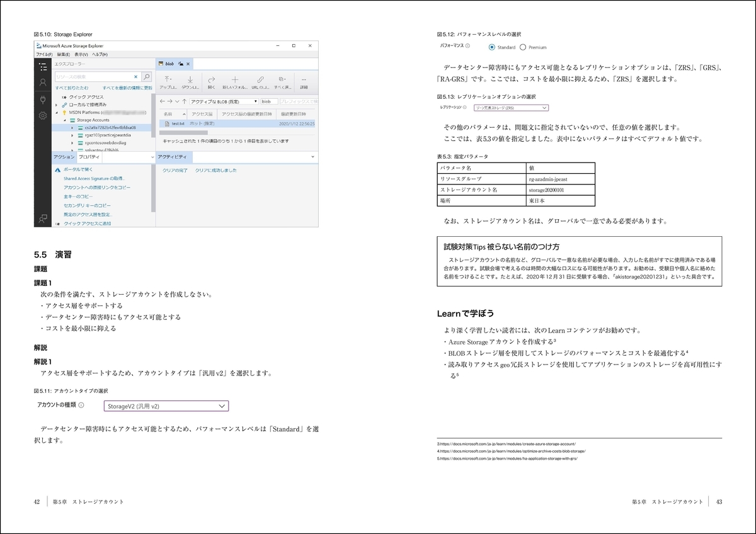The width and height of the screenshot is (756, 534).
Task: Collapse the アクティビティ panel chevron
Action: (x=312, y=157)
